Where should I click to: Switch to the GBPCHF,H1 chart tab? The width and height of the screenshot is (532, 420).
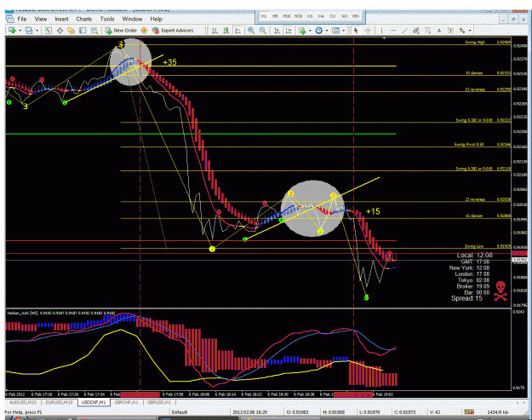click(x=126, y=402)
